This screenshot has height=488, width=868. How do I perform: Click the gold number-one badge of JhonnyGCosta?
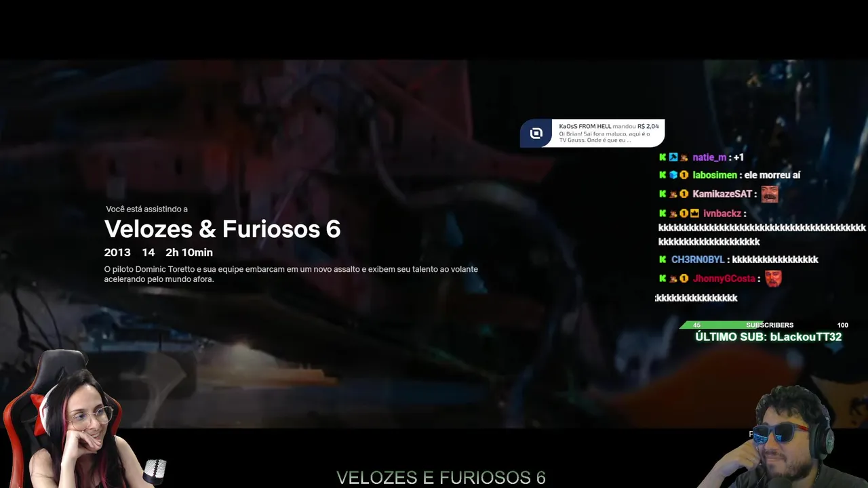tap(684, 279)
